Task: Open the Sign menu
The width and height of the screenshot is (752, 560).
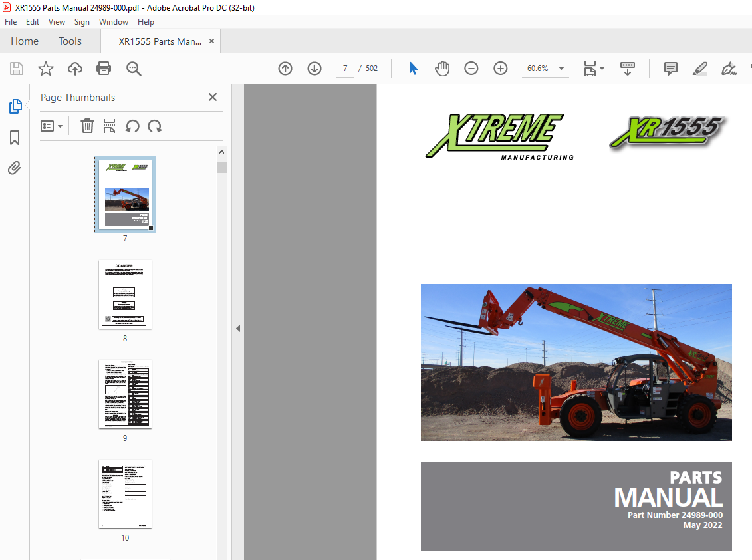Action: click(82, 21)
